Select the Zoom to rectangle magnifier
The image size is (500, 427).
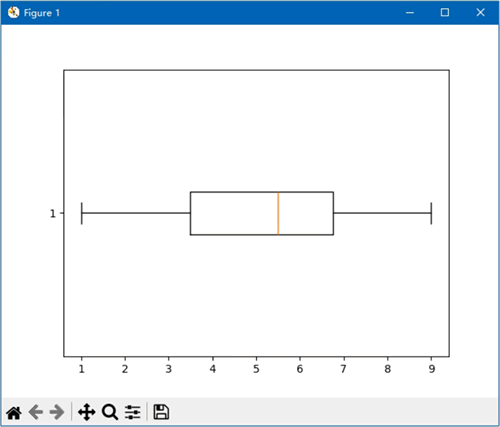coord(110,412)
